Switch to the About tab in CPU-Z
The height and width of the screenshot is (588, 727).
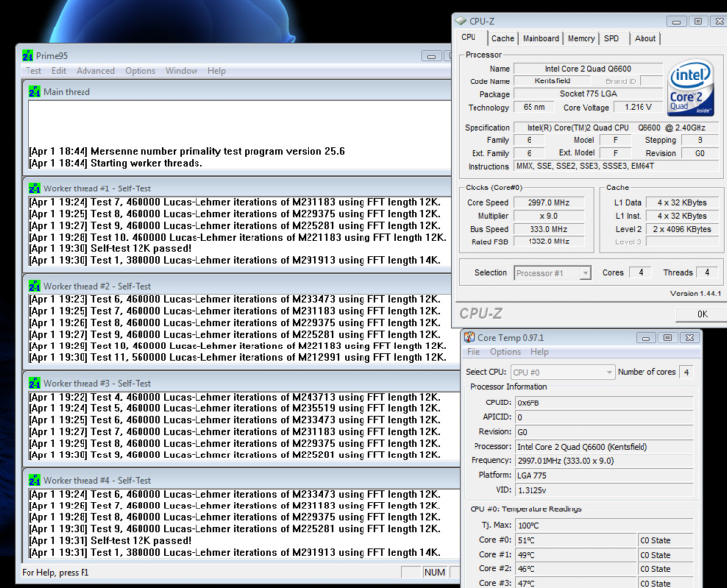click(644, 39)
